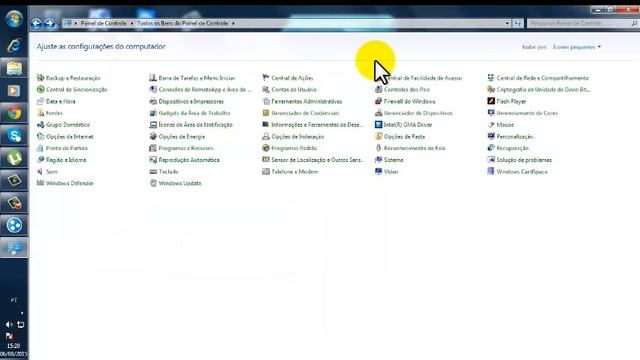640x360 pixels.
Task: Click Opções de Pasta link
Action: (x=404, y=137)
